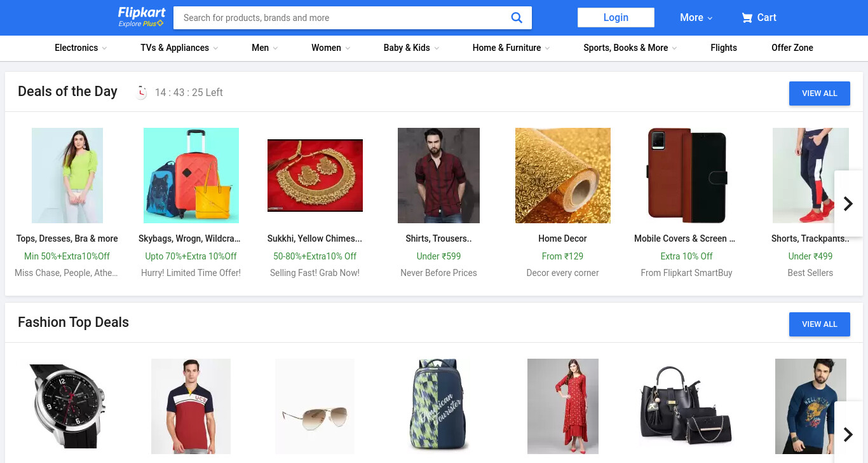Open the American Tourister backpack image
This screenshot has height=463, width=868.
(x=438, y=406)
